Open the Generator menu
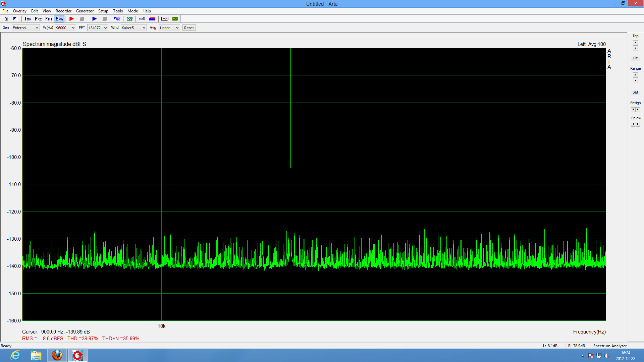644x362 pixels. (x=85, y=11)
